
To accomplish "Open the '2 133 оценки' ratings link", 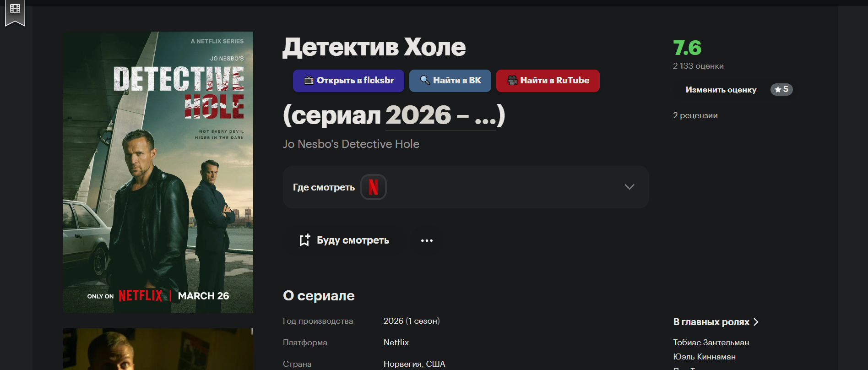I will pyautogui.click(x=698, y=66).
